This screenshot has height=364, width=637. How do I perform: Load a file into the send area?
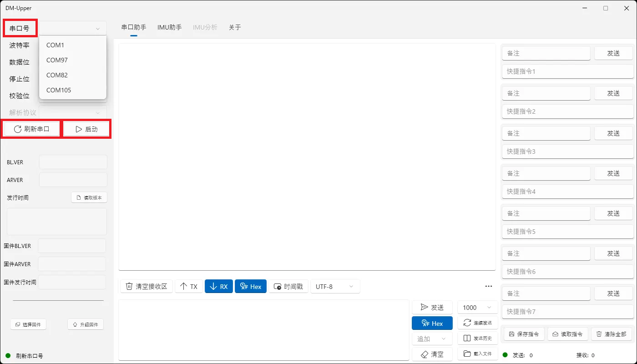tap(477, 354)
